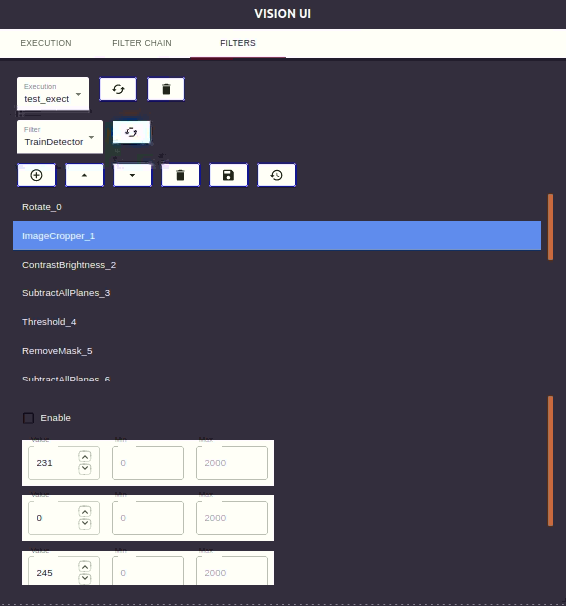This screenshot has height=606, width=566.
Task: Refresh the filter chain list
Action: [x=131, y=132]
